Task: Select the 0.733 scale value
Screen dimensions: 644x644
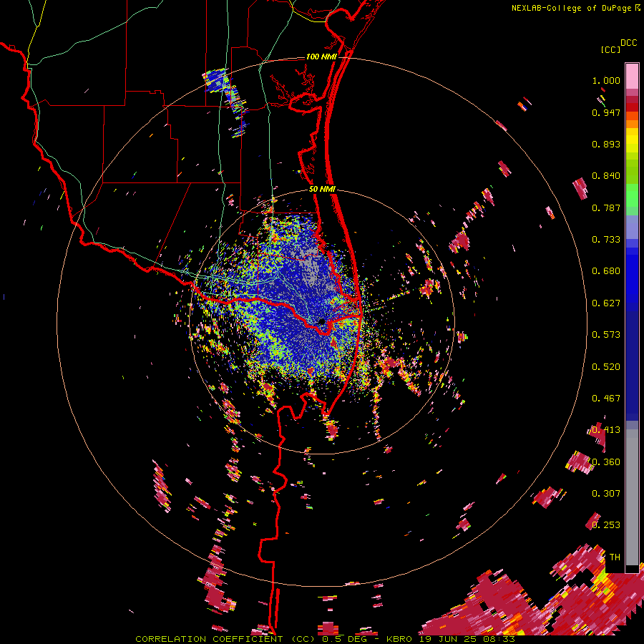Action: click(x=606, y=240)
